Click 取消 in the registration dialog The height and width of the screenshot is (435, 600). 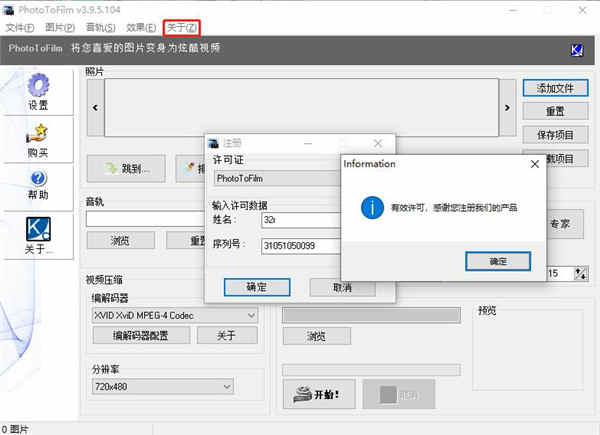pos(342,287)
